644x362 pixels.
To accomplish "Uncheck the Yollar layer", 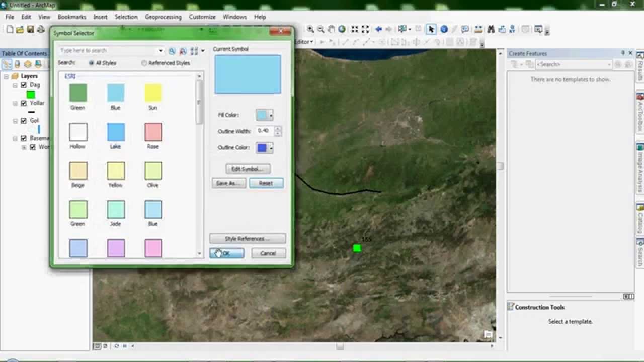I will [24, 103].
